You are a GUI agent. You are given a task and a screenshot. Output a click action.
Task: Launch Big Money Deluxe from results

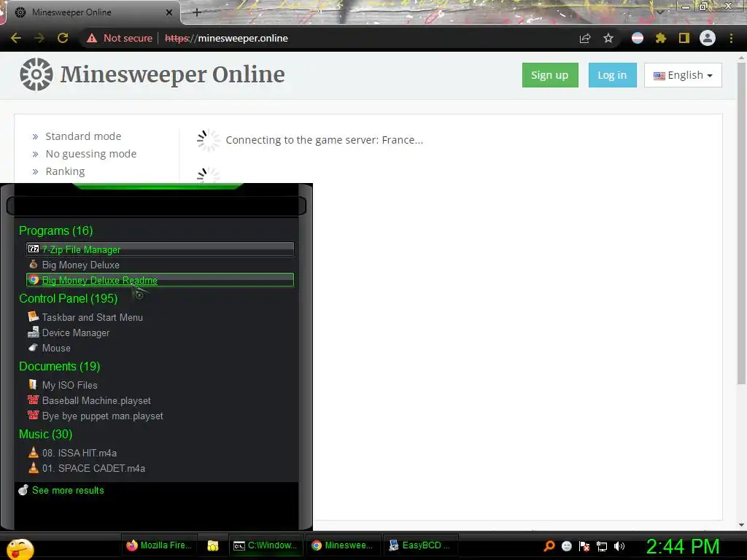click(x=160, y=265)
